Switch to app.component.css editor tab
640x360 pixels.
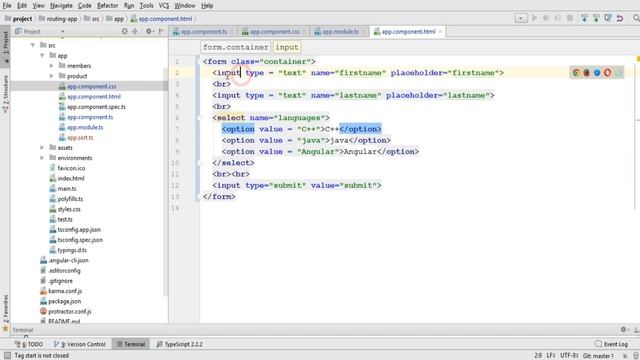pyautogui.click(x=274, y=31)
